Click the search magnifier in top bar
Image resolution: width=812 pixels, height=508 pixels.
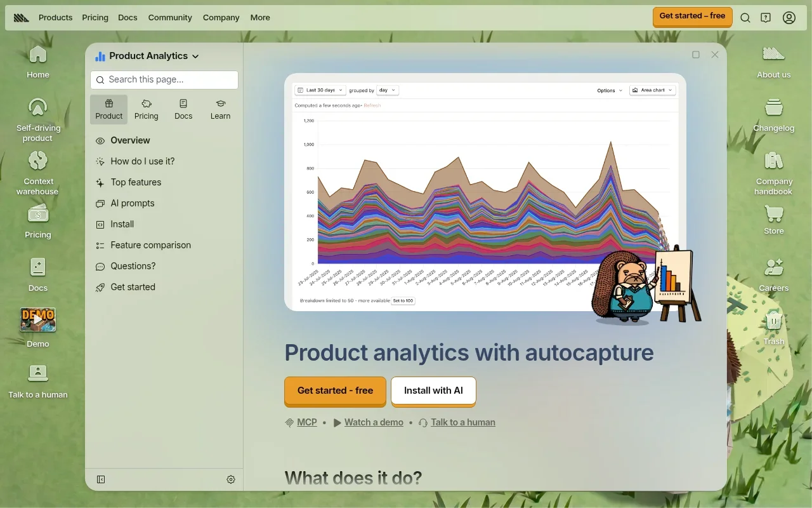(745, 18)
